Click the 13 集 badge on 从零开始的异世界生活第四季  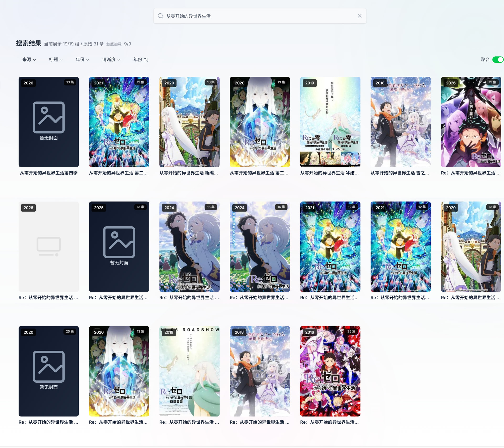(x=70, y=82)
